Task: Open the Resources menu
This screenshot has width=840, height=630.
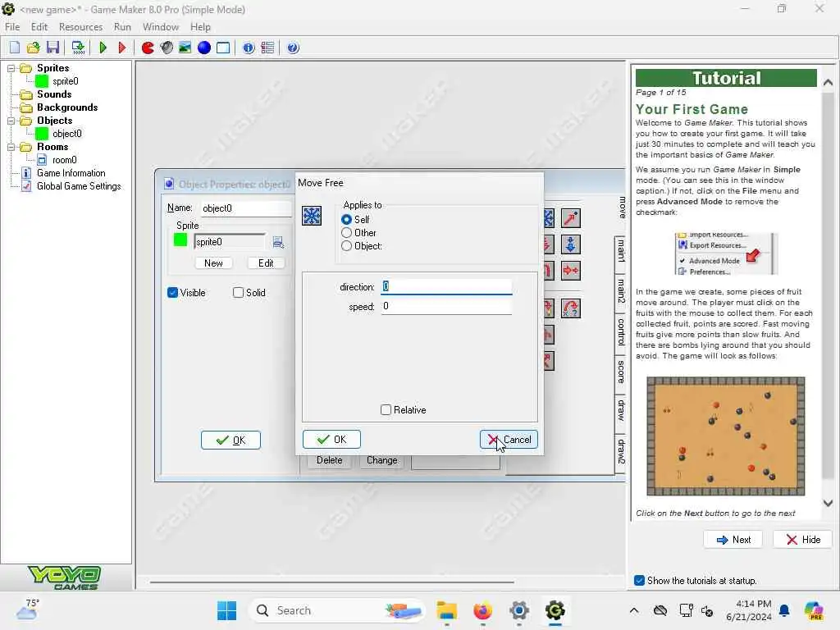Action: click(x=81, y=27)
